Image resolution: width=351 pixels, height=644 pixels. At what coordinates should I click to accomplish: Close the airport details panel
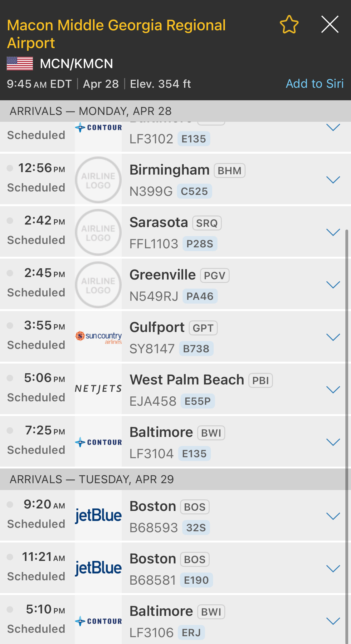pos(330,24)
